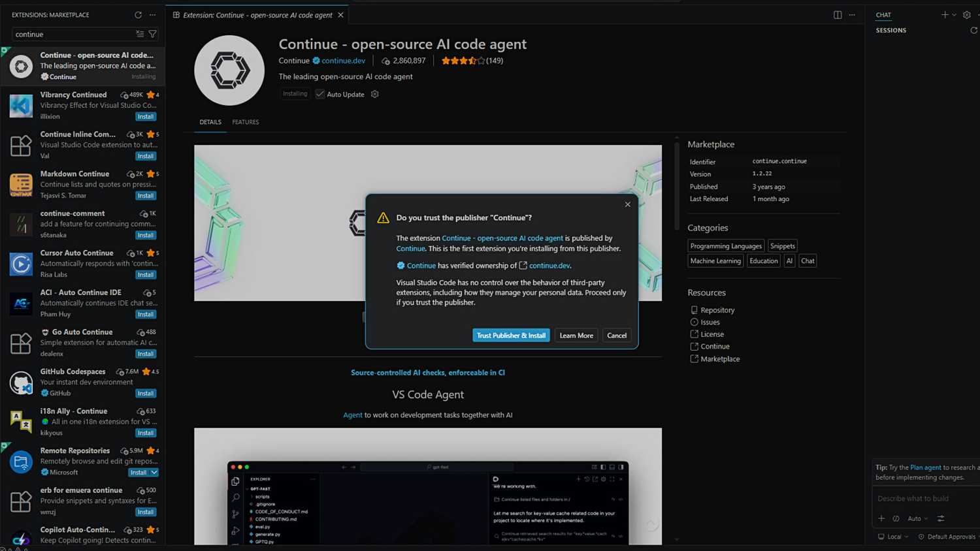Toggle the Auto Update checkbox
The image size is (980, 551).
point(320,94)
